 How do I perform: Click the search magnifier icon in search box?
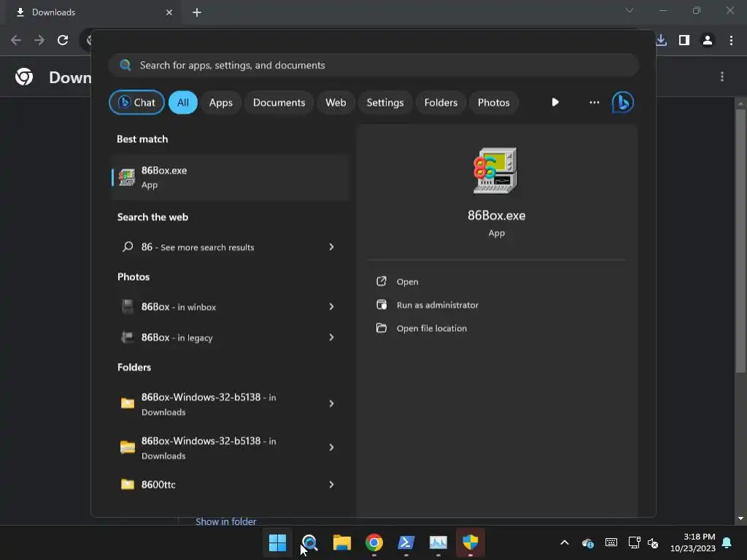click(125, 65)
